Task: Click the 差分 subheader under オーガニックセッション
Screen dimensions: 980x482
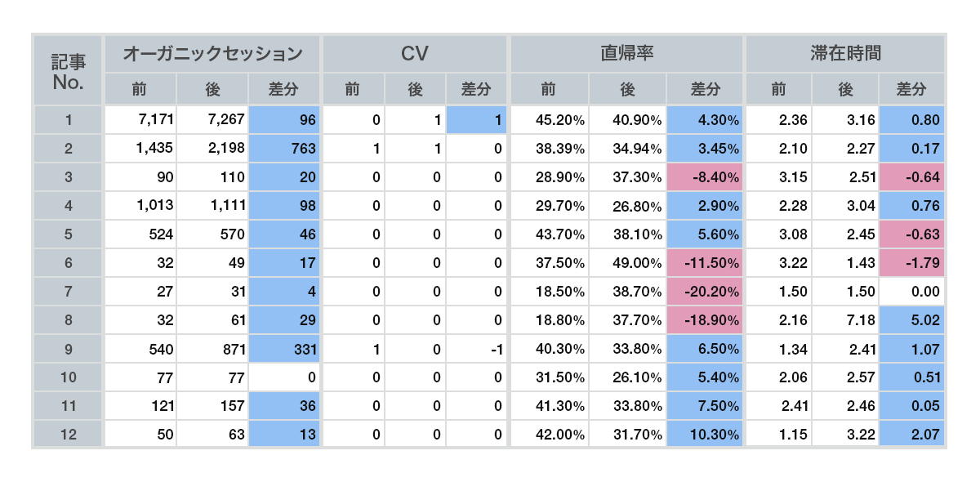Action: 283,89
